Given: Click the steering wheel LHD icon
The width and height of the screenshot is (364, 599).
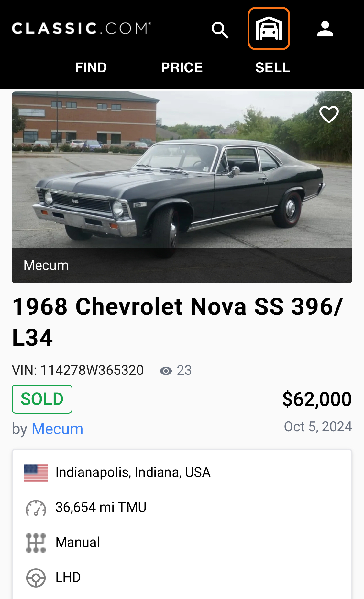Looking at the screenshot, I should click(x=36, y=578).
